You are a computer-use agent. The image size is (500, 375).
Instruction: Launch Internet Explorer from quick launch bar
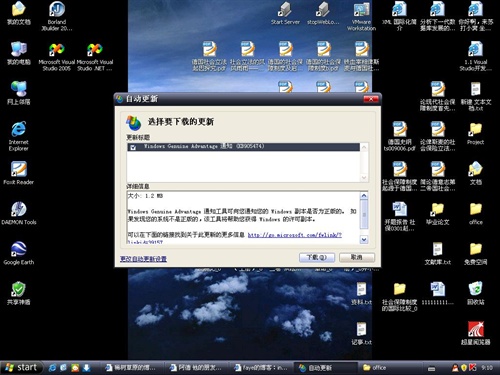[52, 368]
